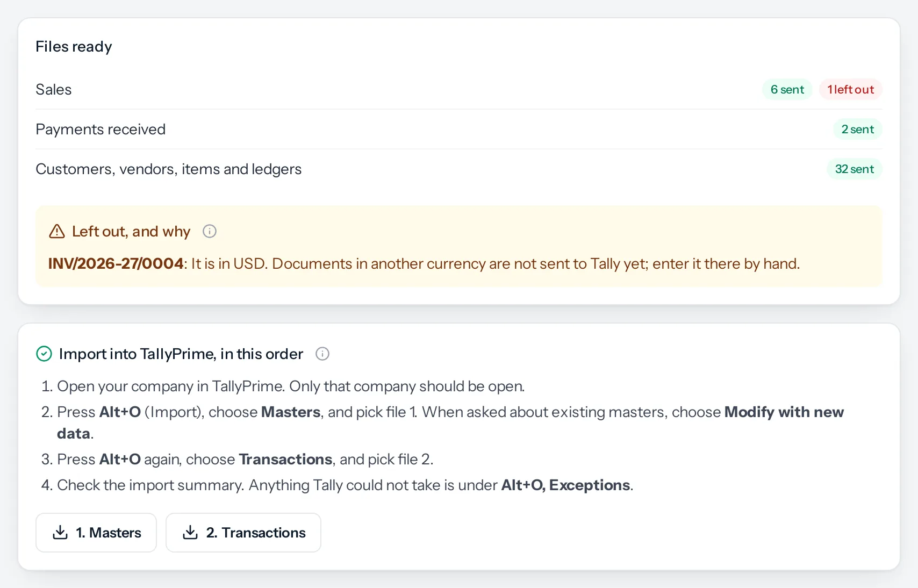Click '32 sent' badge for Customers row
The width and height of the screenshot is (918, 588).
tap(855, 169)
